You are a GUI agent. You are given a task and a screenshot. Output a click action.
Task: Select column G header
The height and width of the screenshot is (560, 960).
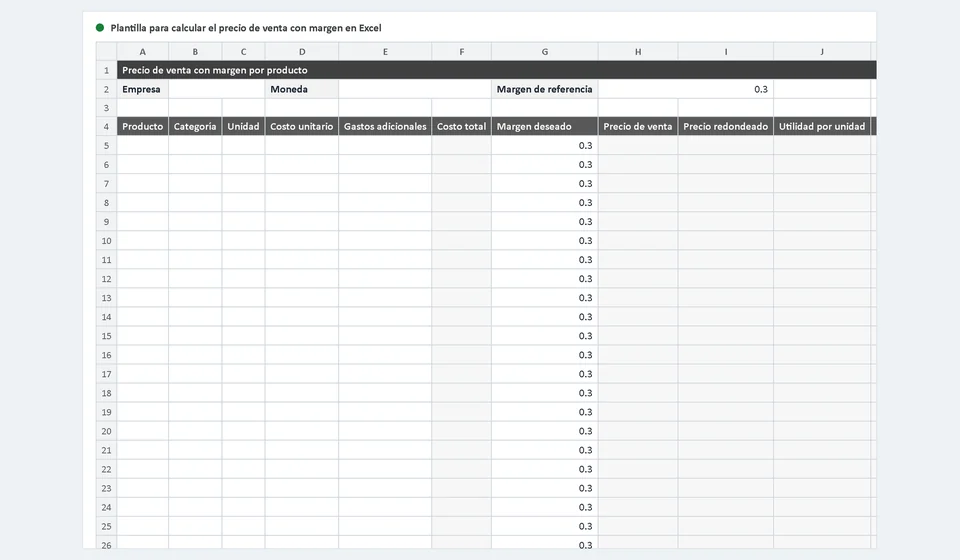(545, 52)
